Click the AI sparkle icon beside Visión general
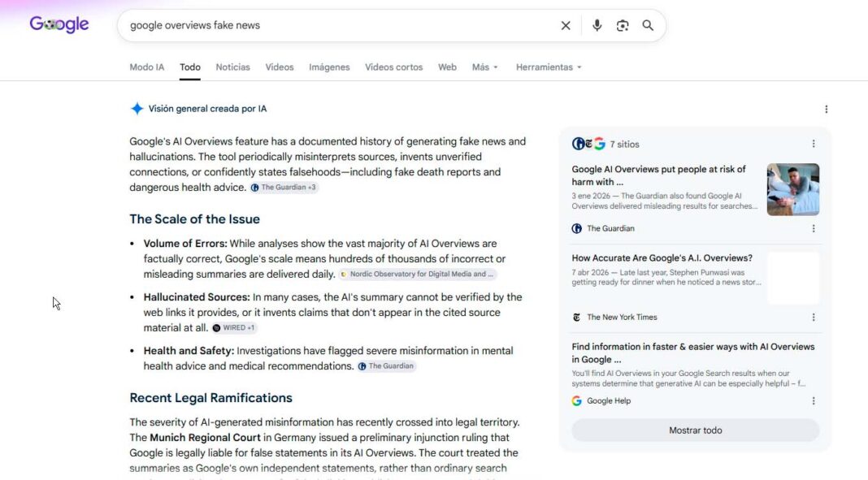Image resolution: width=868 pixels, height=480 pixels. click(137, 108)
